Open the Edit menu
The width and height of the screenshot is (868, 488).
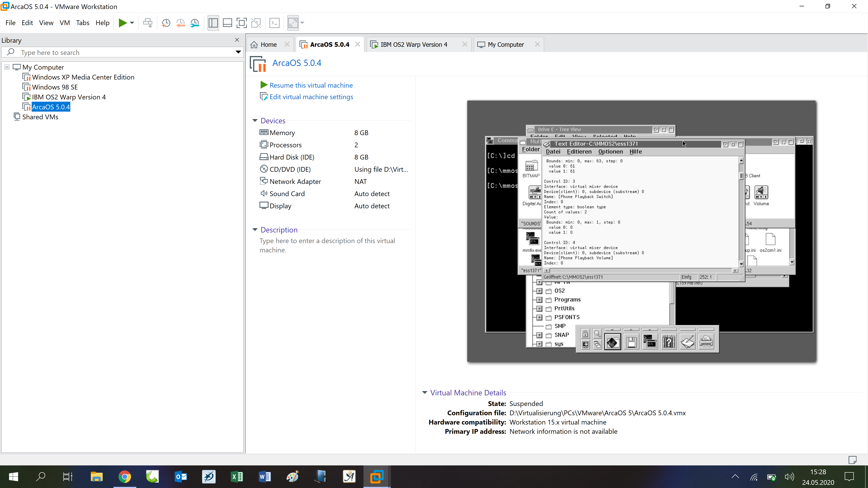27,23
